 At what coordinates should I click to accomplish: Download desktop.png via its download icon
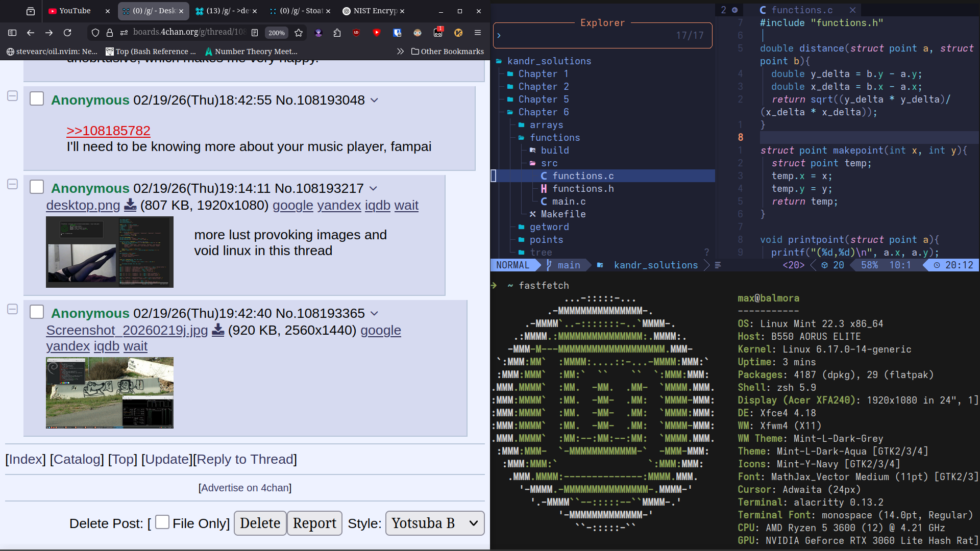pos(130,205)
